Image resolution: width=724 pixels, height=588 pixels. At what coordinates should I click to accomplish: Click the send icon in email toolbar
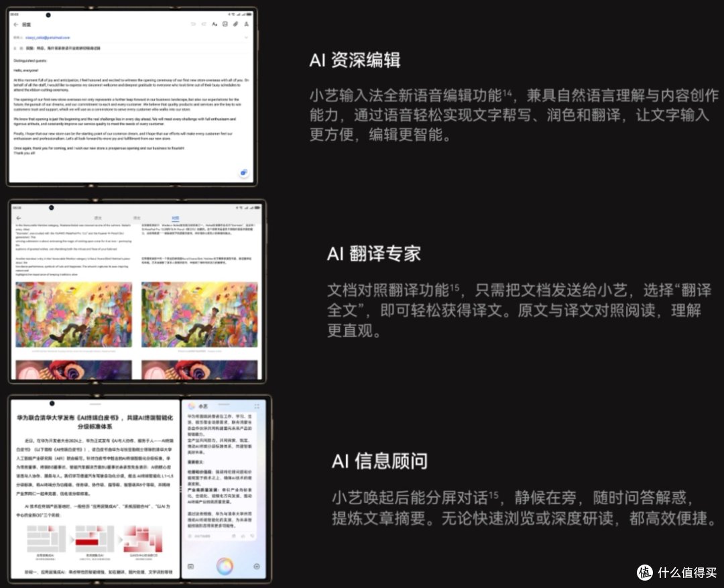coord(246,24)
